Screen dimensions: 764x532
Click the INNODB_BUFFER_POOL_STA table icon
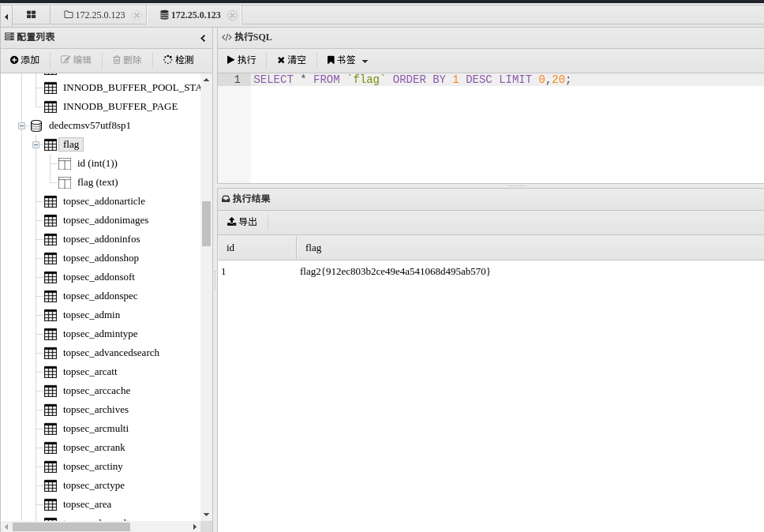(x=51, y=88)
